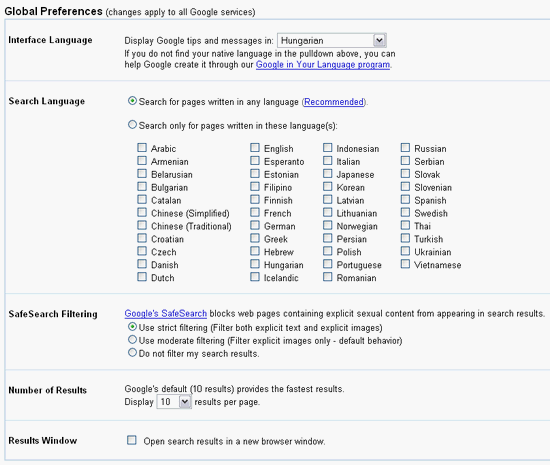Screen dimensions: 550x465
Task: Check the Spanish language box
Action: pyautogui.click(x=405, y=200)
